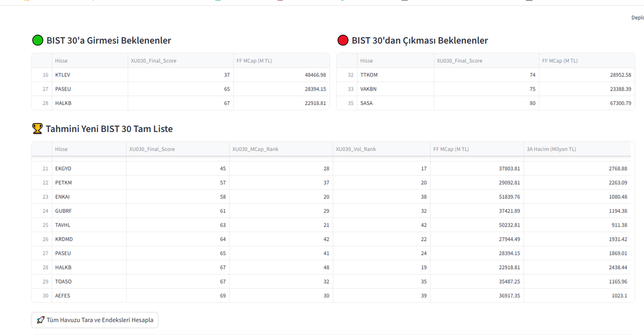Click AEFES's FF MCap value 36917.35
Screen dimensions: 644x335
[477, 295]
